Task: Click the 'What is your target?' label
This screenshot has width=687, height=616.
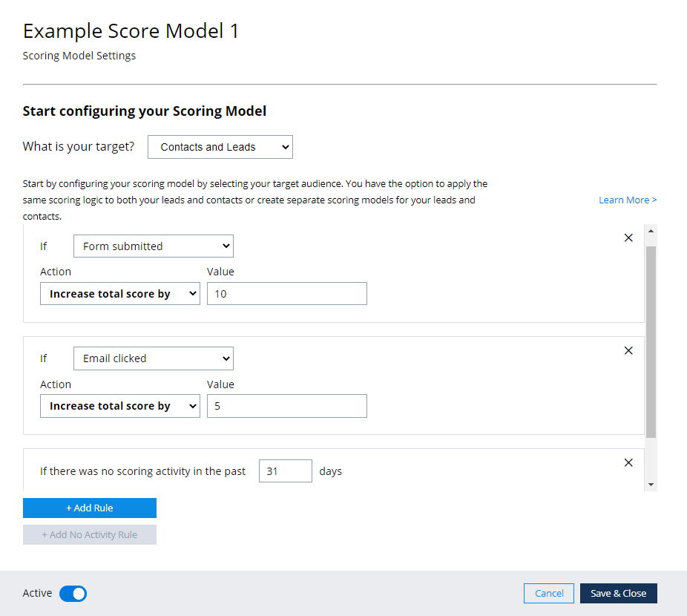Action: (79, 146)
